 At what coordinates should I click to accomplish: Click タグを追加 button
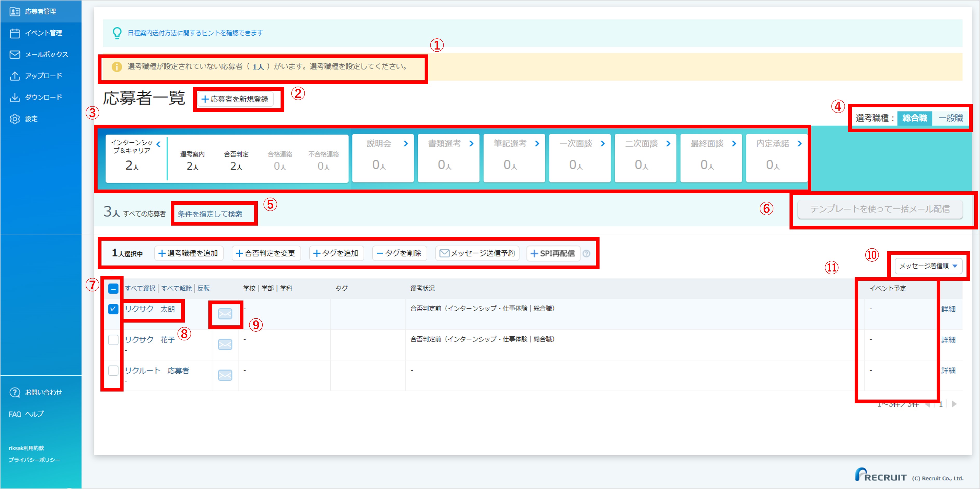click(x=336, y=253)
